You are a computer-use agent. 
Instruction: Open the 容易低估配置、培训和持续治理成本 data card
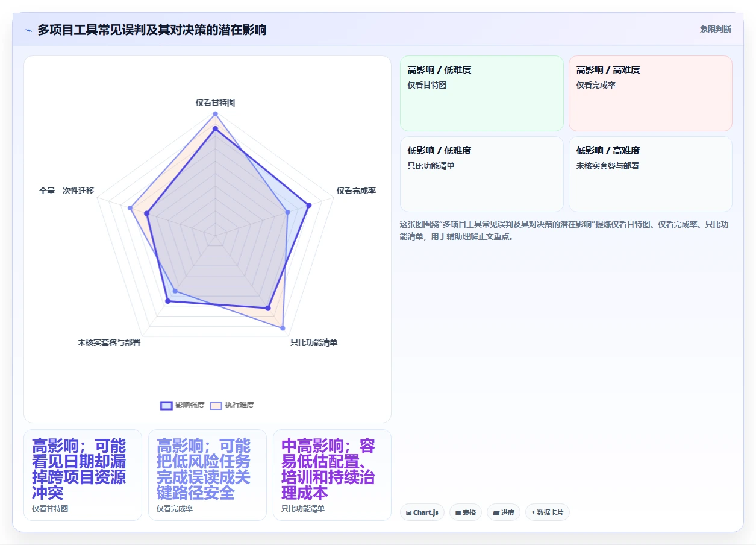coord(332,475)
